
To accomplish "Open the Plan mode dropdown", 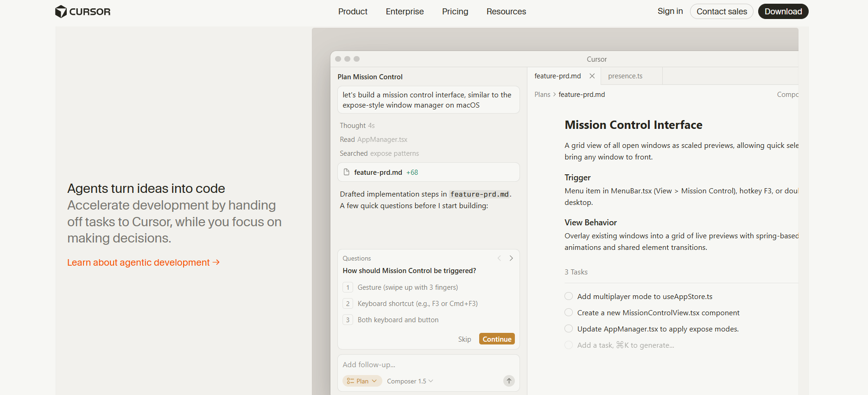I will [362, 381].
